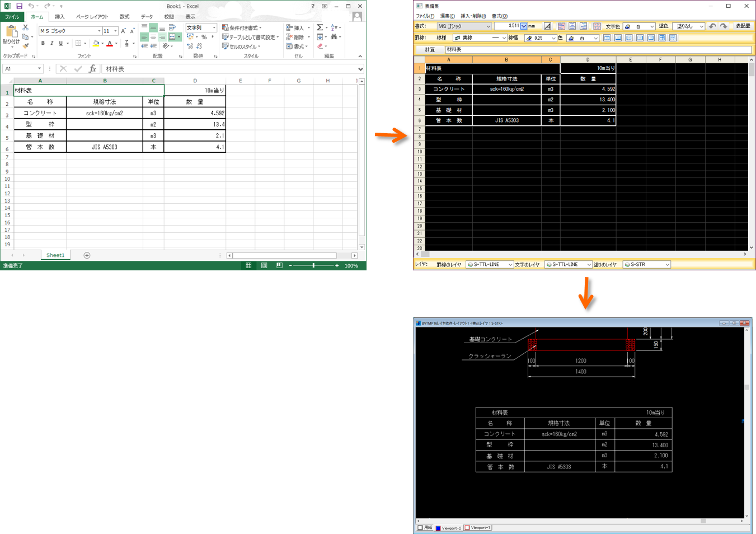Screen dimensions: 756x534
Task: Click the undo arrow in 表編集 toolbar
Action: 712,26
